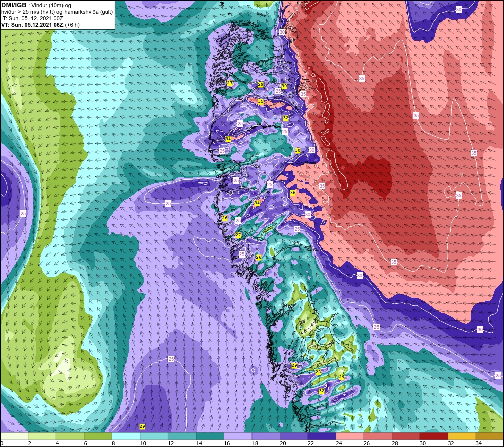Click the legend scale number 14
This screenshot has width=504, height=447.
point(199,443)
